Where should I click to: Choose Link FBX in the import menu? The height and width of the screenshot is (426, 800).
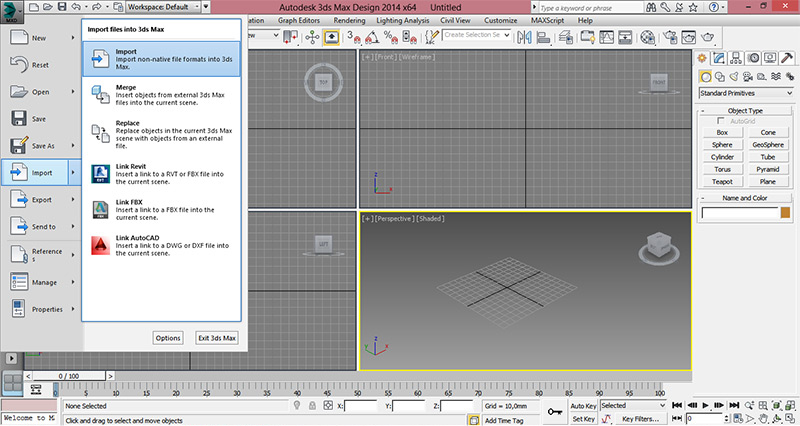coord(161,210)
